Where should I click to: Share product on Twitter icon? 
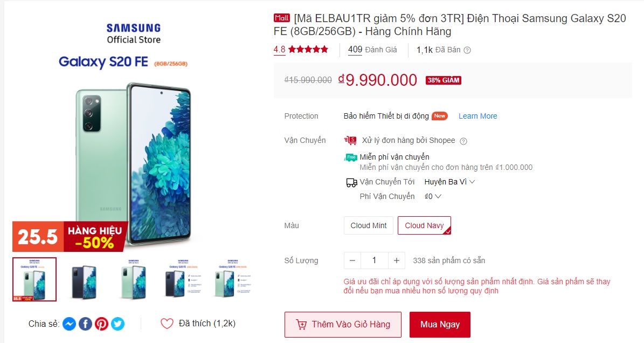[x=117, y=324]
